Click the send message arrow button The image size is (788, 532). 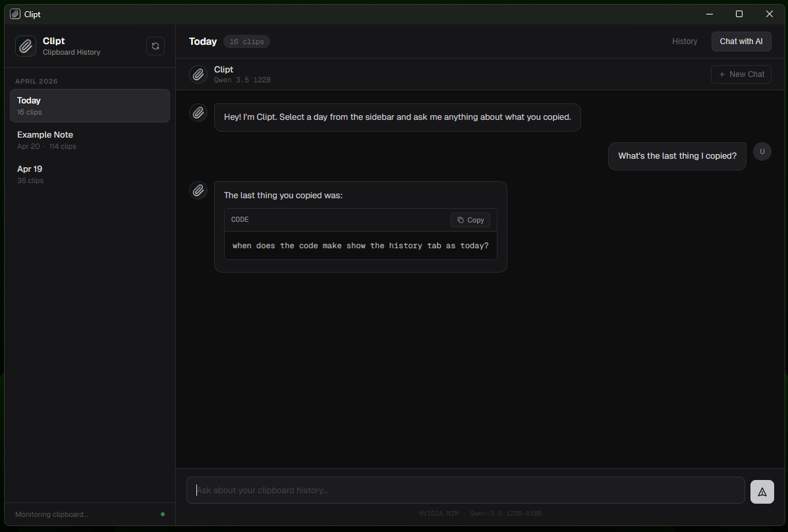point(762,492)
